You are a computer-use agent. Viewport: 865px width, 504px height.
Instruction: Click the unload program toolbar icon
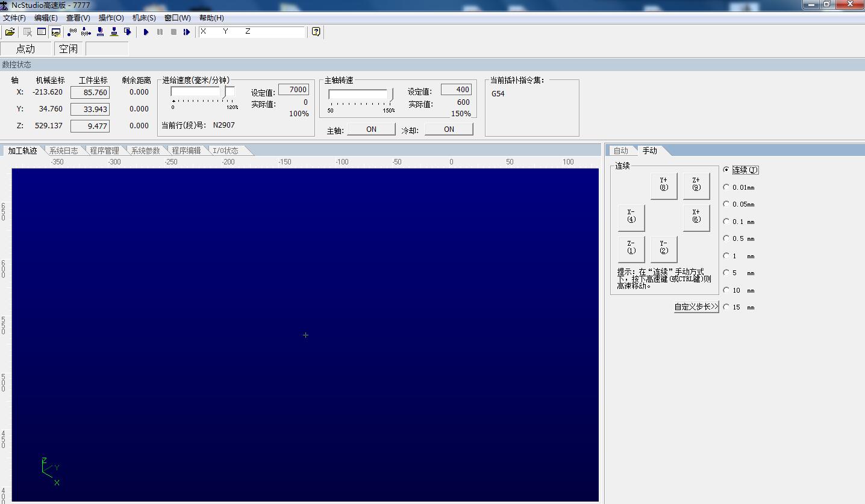tap(27, 32)
